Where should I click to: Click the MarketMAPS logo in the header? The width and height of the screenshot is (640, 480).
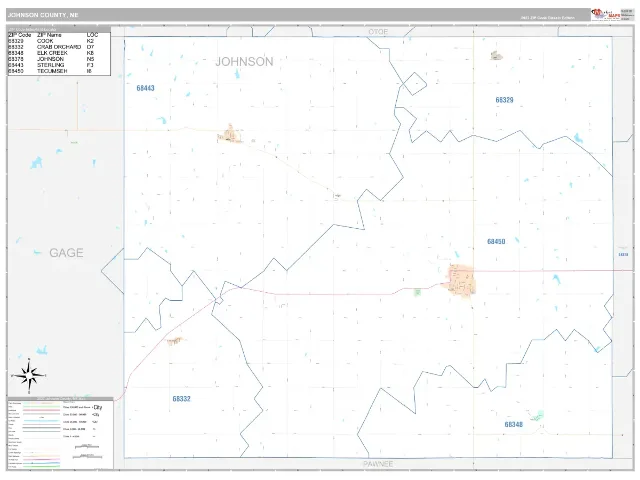[x=606, y=14]
